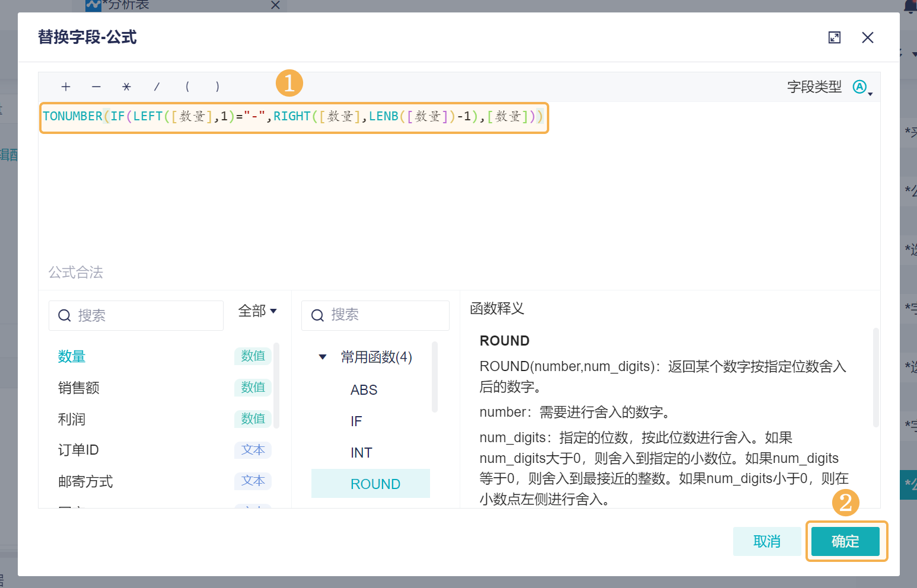Click 数值 type tag of 数量
The width and height of the screenshot is (917, 588).
tap(253, 356)
